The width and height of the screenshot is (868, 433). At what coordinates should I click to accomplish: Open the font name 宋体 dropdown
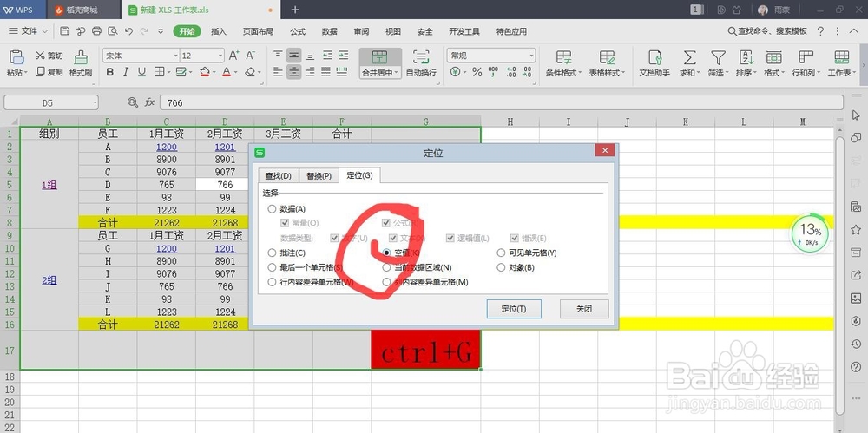176,56
